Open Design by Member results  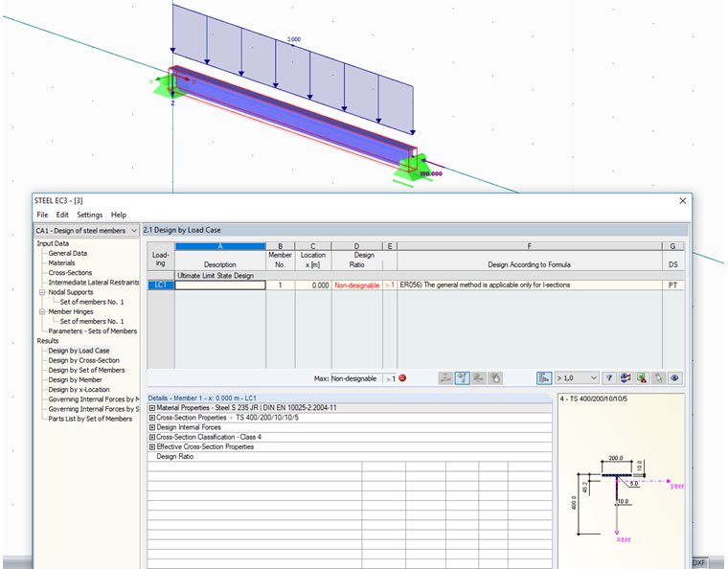76,380
